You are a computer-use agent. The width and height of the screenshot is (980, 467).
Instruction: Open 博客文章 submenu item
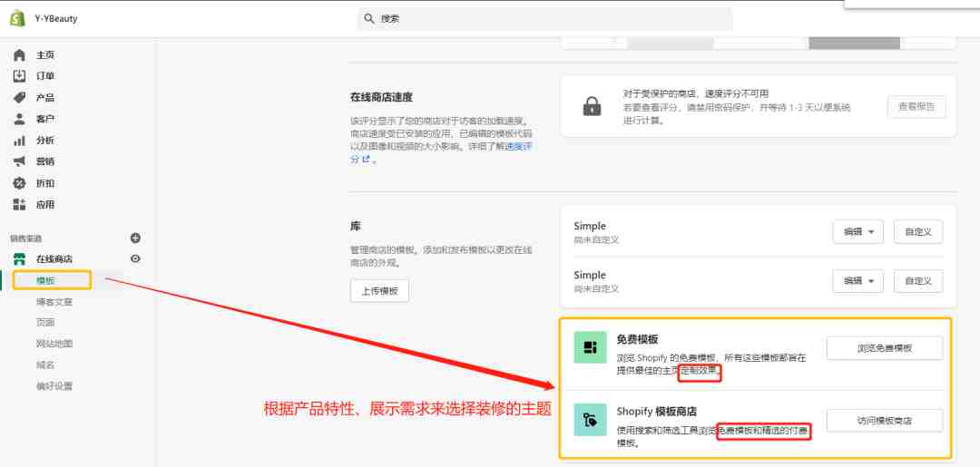tap(54, 302)
